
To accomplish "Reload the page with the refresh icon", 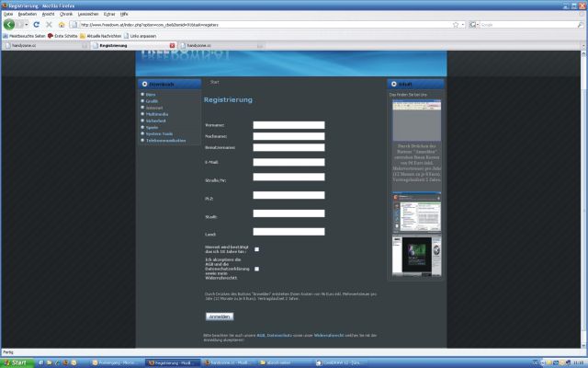I will tap(37, 25).
